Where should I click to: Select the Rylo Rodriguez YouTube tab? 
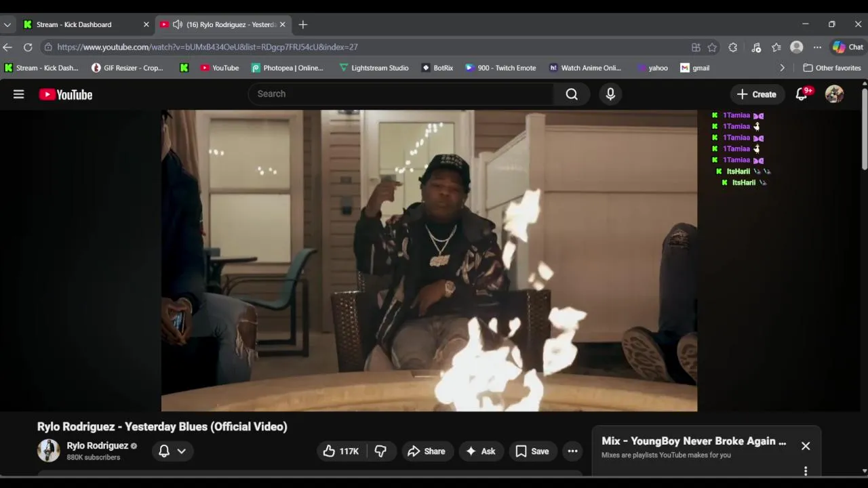point(224,24)
